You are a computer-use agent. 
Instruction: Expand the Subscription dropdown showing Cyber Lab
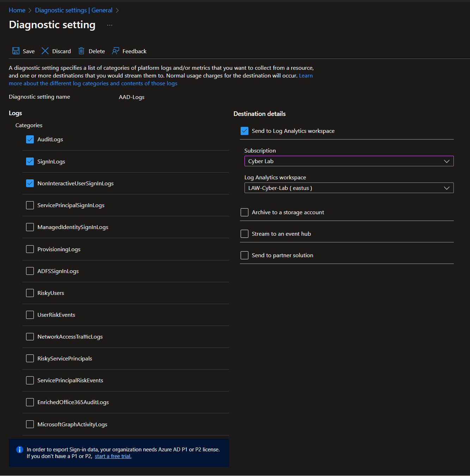349,161
